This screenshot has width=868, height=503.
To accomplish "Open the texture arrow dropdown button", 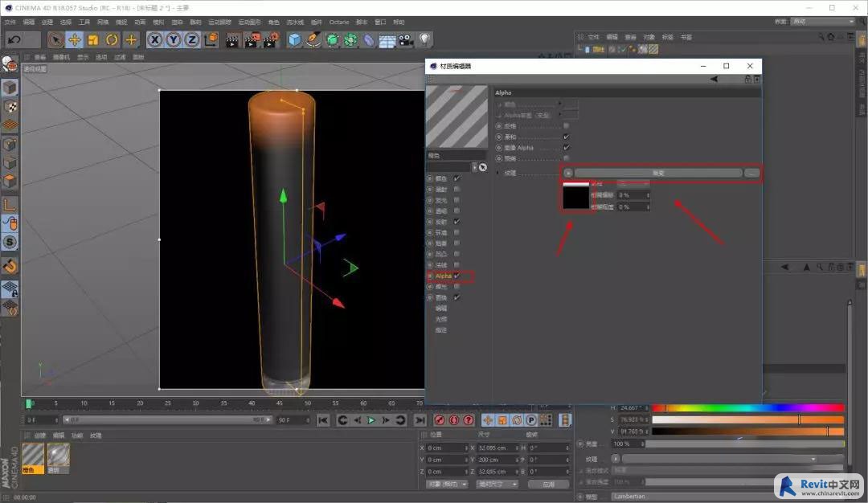I will [x=568, y=174].
